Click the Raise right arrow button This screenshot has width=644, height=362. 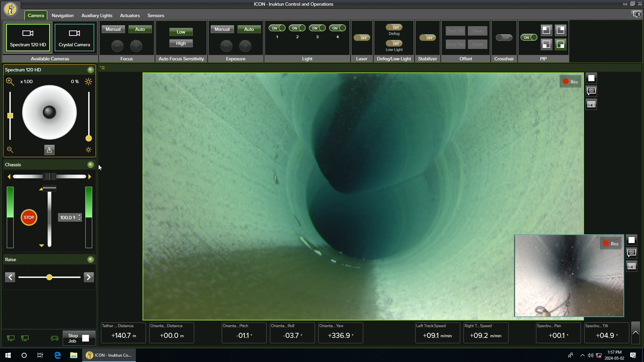89,277
